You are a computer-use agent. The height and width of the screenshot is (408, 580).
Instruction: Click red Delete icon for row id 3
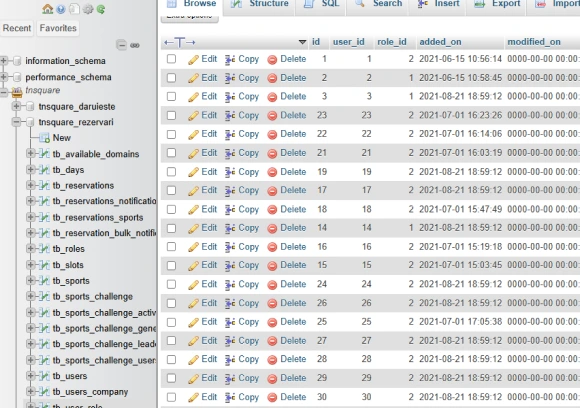pyautogui.click(x=272, y=97)
